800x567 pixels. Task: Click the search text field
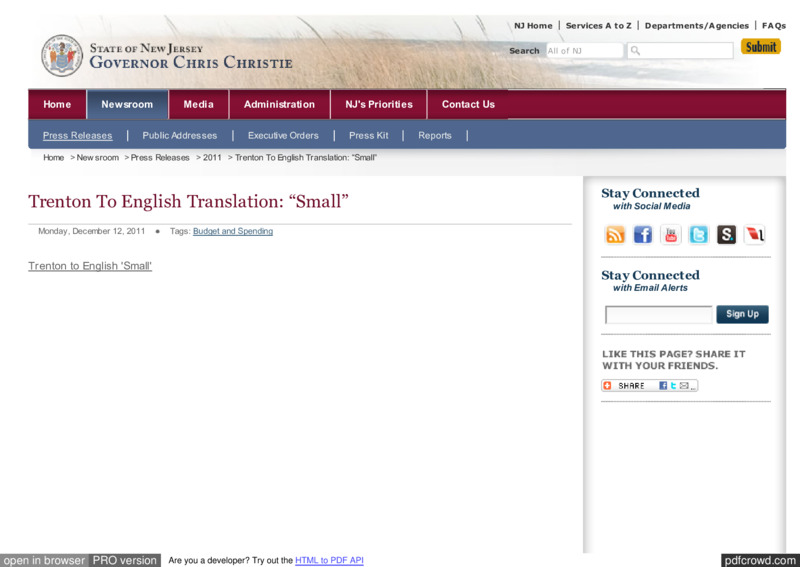coord(680,51)
